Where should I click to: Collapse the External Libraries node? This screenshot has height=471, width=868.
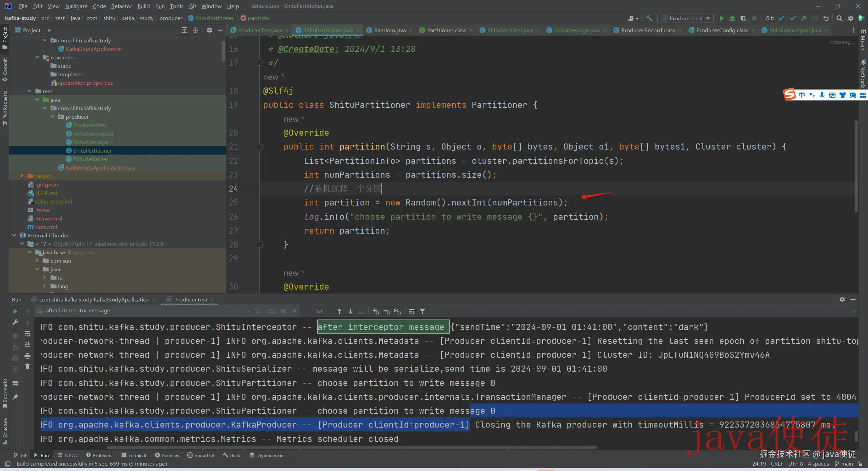[14, 235]
